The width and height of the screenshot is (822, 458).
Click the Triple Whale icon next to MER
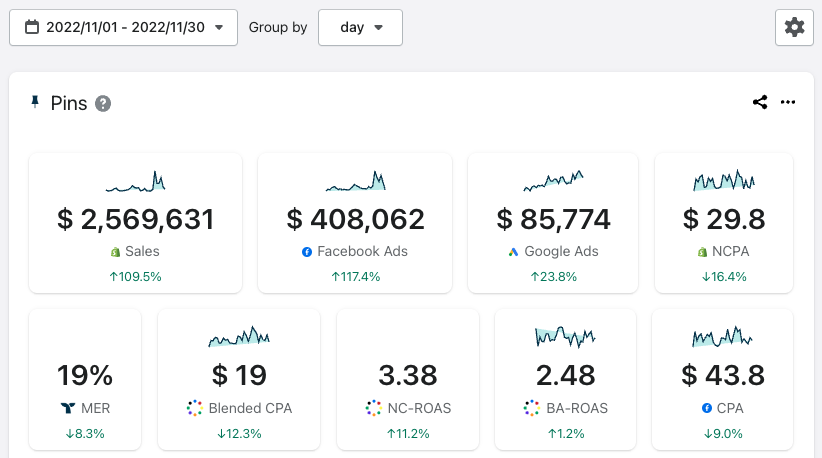click(x=68, y=408)
